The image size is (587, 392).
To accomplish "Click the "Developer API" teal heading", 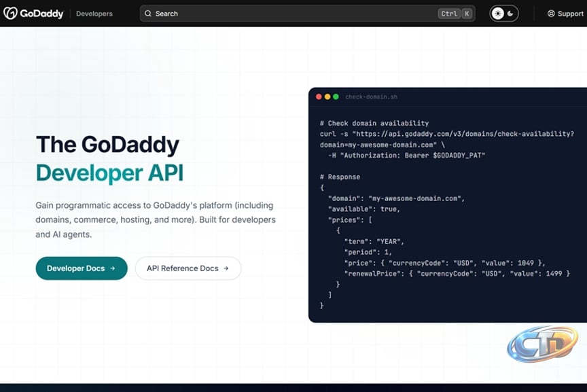I will coord(109,173).
